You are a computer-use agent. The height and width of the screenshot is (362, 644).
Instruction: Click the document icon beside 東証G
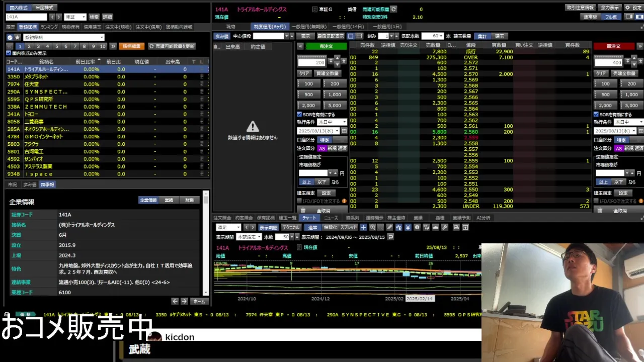(315, 9)
